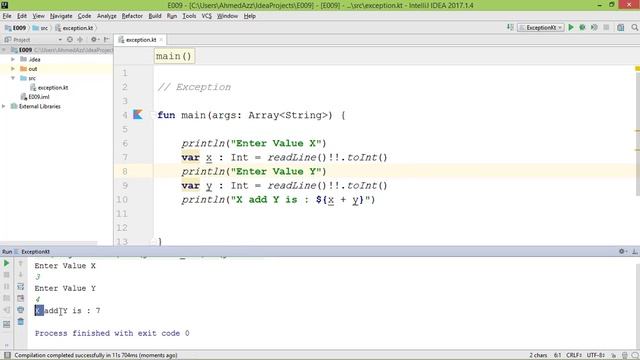Screen dimensions: 640x360
Task: Open the Help menu
Action: click(249, 16)
